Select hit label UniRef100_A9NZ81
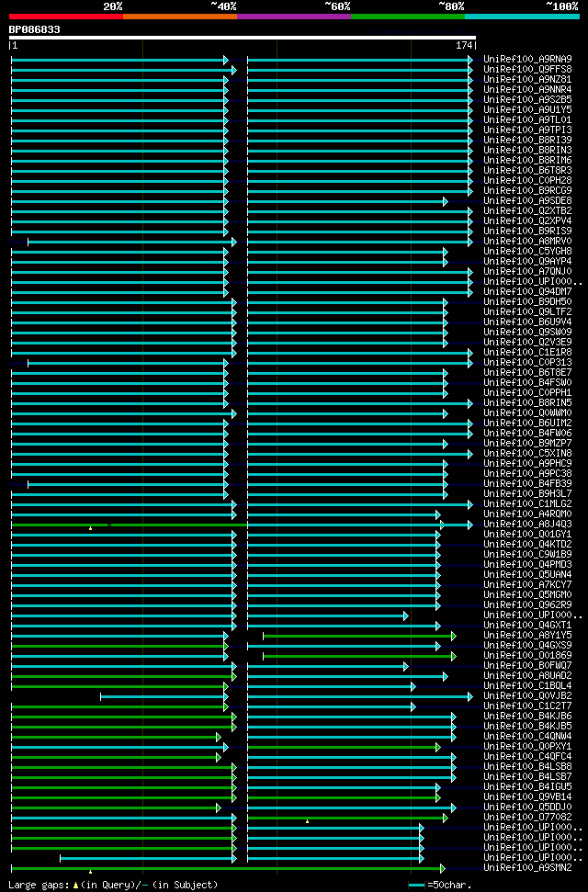Screen dimensions: 588x892 tap(527, 80)
